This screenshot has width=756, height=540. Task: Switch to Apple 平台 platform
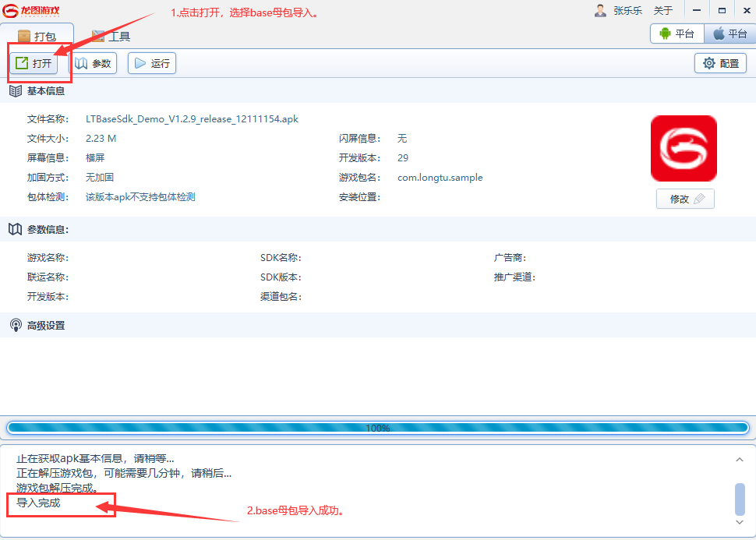[729, 34]
